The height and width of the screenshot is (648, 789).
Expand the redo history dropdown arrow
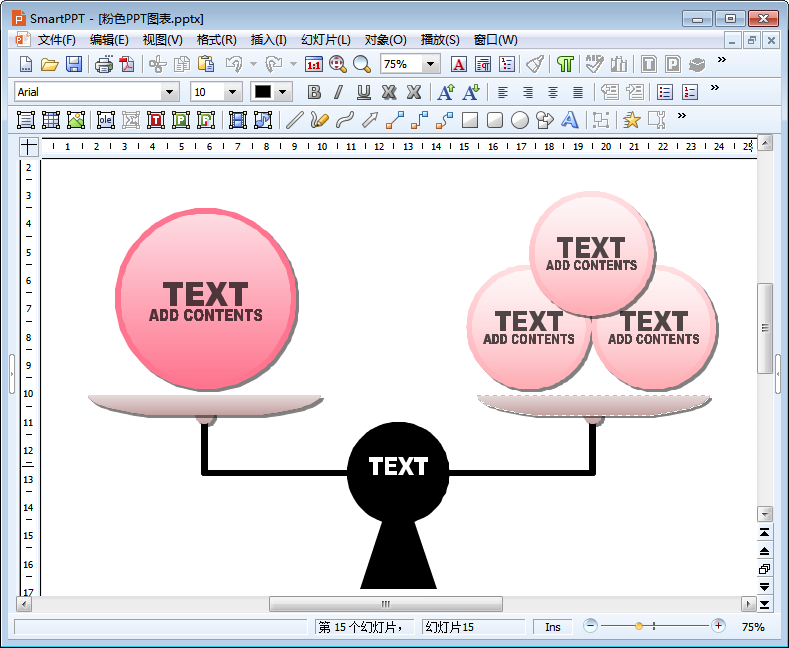pyautogui.click(x=293, y=64)
